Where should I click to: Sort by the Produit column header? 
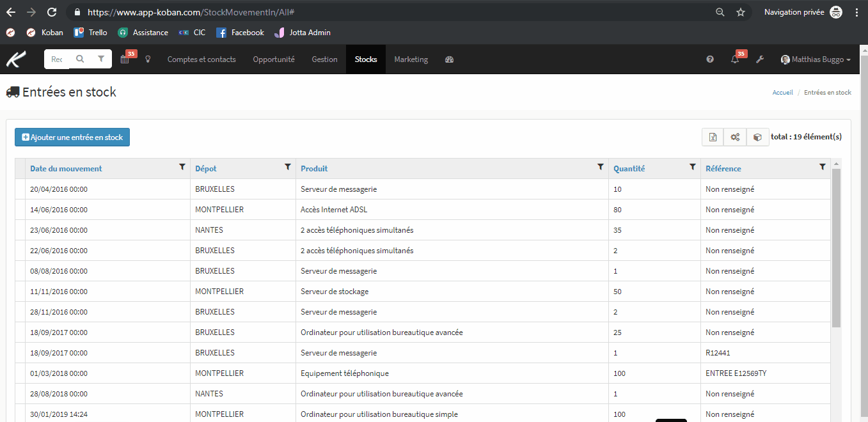[314, 169]
